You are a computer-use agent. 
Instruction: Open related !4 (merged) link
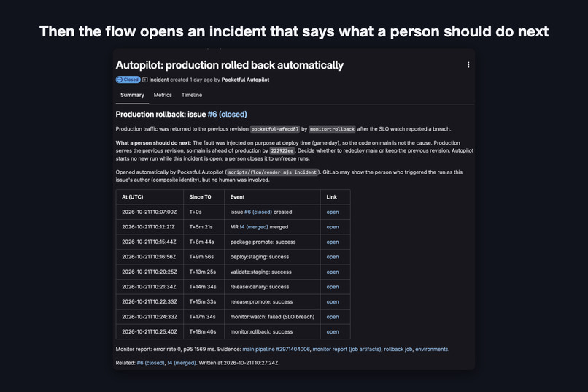pyautogui.click(x=182, y=363)
